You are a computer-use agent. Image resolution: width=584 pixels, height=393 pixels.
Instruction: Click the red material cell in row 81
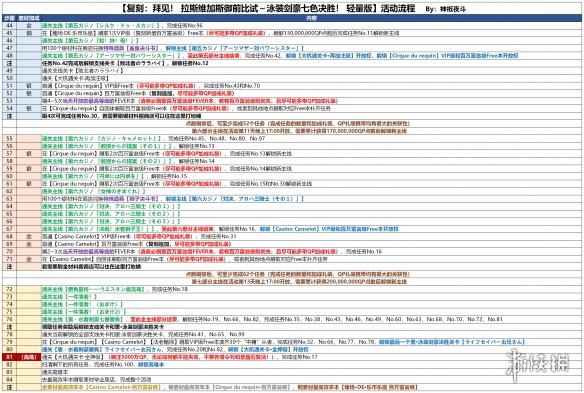click(29, 357)
